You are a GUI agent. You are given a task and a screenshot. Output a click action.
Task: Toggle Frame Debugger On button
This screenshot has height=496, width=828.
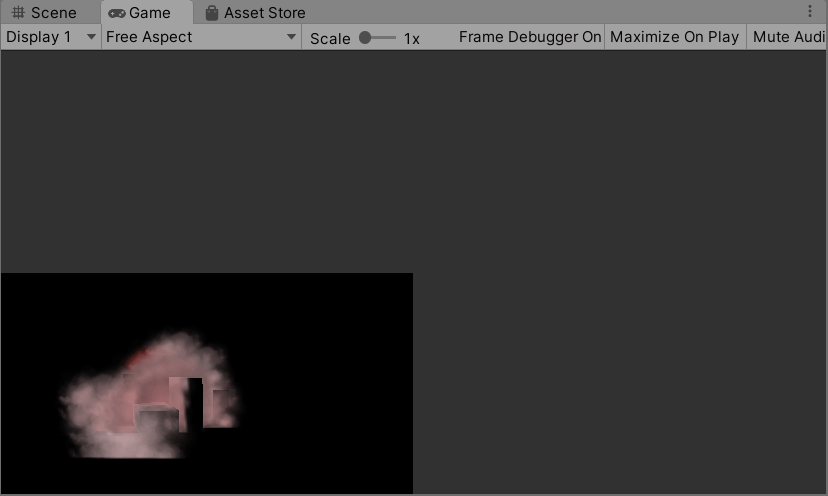[x=530, y=37]
